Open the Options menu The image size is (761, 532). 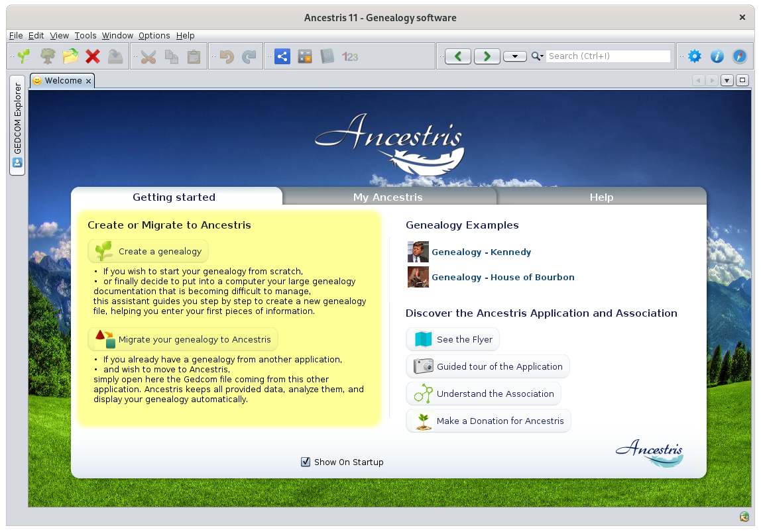click(x=154, y=35)
